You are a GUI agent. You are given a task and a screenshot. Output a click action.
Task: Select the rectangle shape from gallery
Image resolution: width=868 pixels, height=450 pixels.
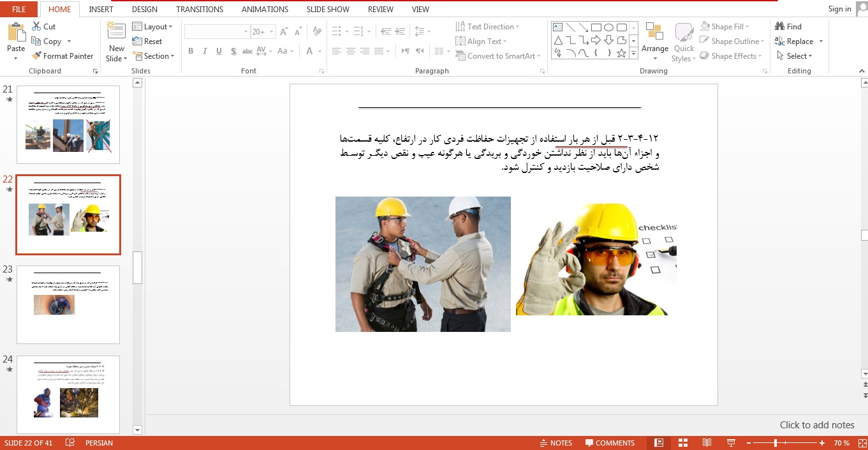596,27
